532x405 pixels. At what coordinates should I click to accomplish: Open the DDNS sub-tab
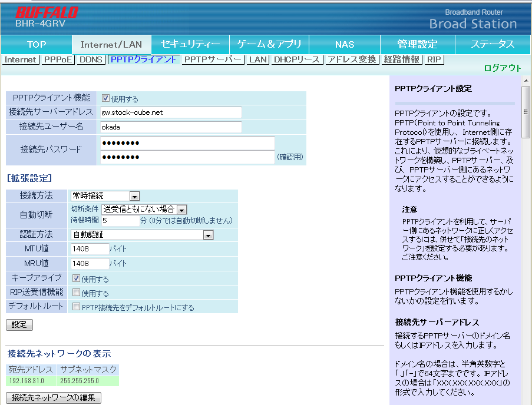(x=91, y=59)
